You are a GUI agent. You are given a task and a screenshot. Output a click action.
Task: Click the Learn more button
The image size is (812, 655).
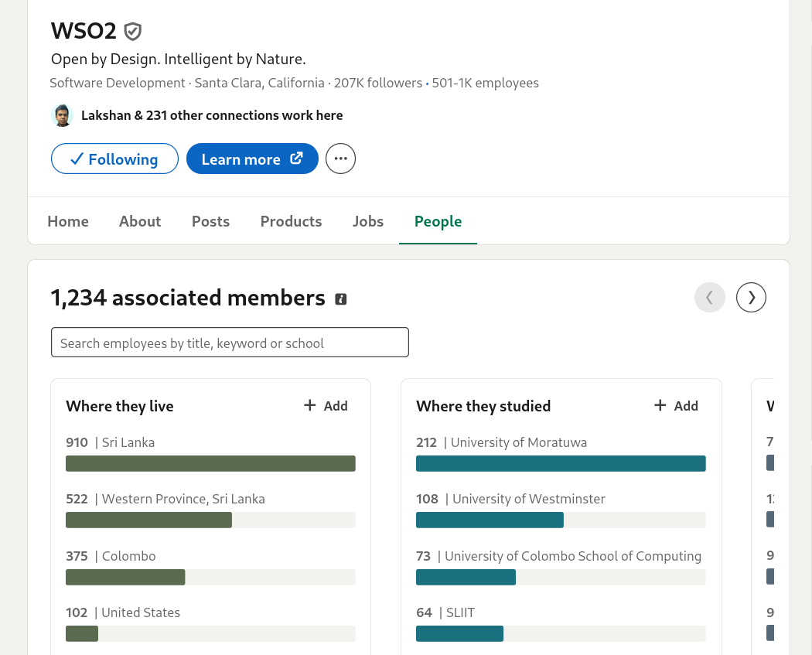[x=252, y=159]
